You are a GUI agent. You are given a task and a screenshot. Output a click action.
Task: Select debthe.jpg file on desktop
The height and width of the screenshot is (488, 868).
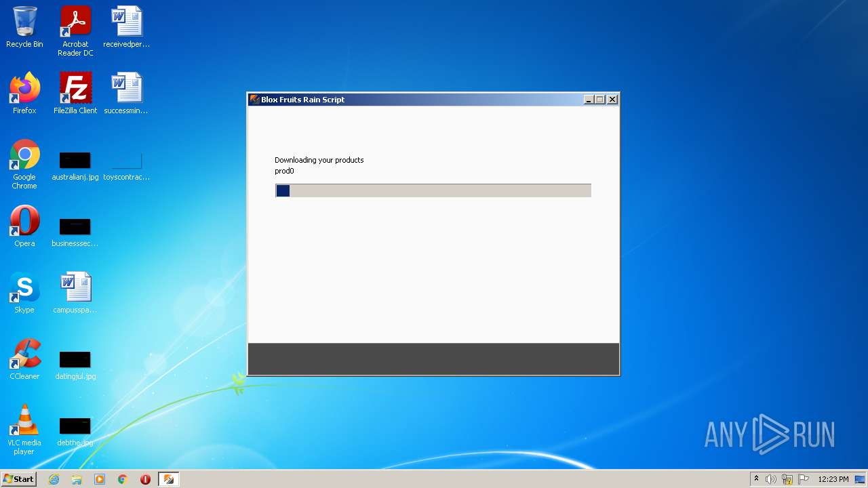coord(75,431)
